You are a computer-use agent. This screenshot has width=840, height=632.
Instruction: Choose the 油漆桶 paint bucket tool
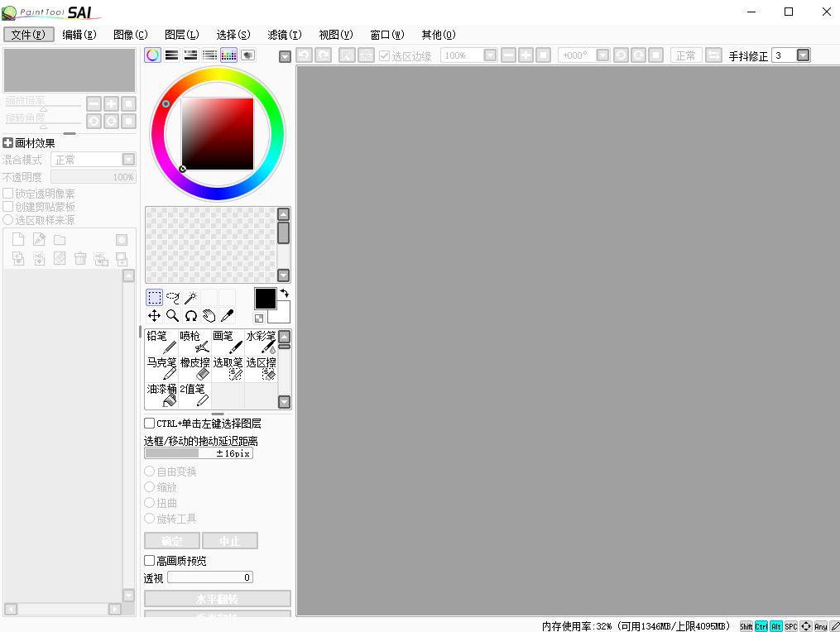coord(161,395)
